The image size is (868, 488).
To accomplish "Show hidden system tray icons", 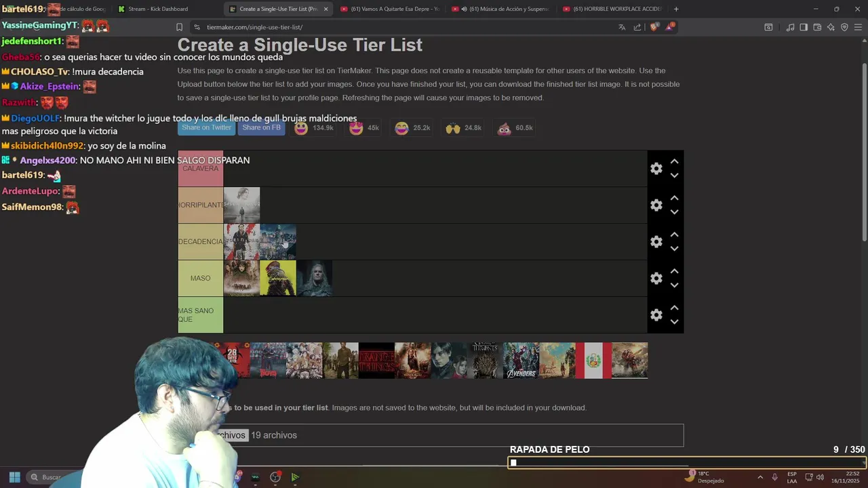I will click(759, 477).
